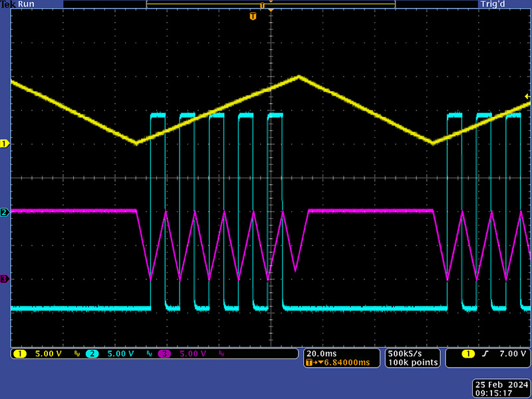This screenshot has width=532, height=399.
Task: Click the date and time display
Action: (501, 389)
